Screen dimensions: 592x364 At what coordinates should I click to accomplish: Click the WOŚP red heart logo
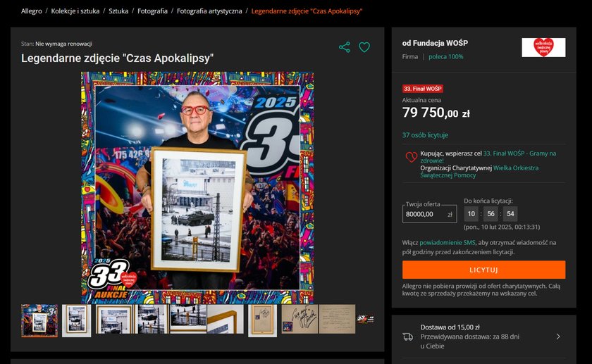click(x=543, y=47)
